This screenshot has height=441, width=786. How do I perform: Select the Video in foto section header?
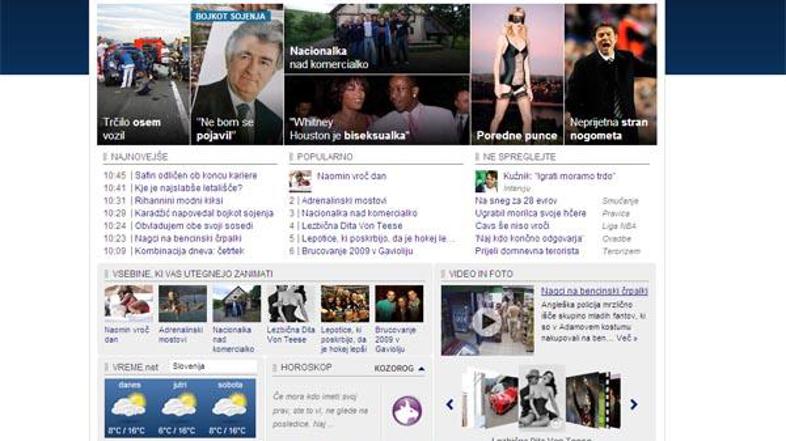pos(480,274)
